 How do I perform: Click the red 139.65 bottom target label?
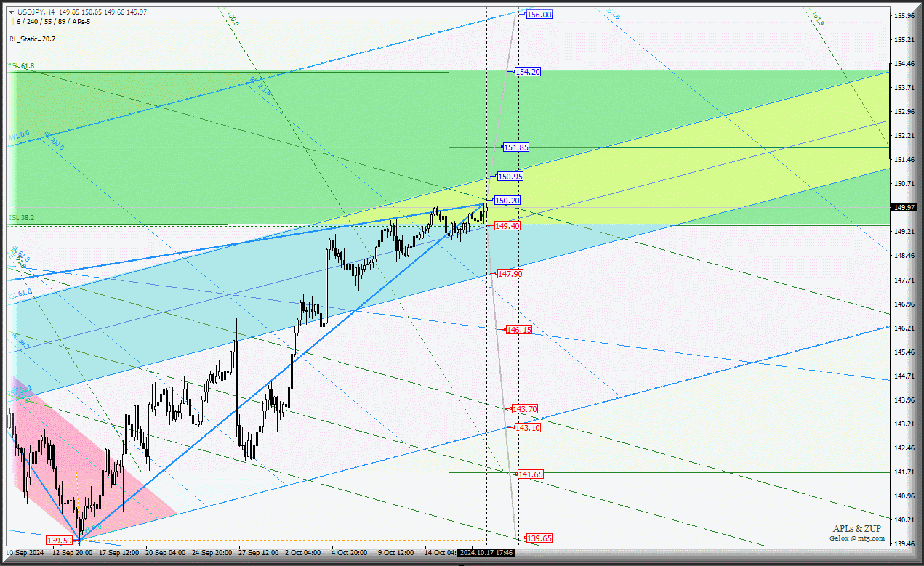pos(539,538)
